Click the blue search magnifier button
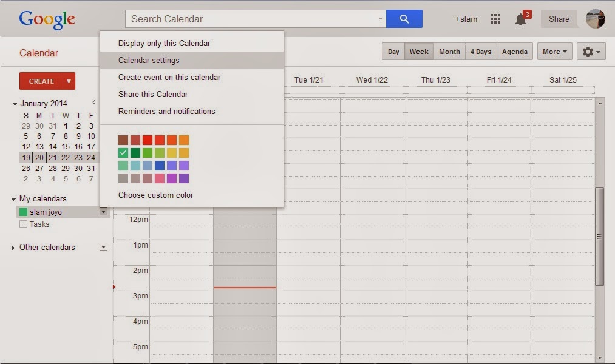The width and height of the screenshot is (615, 364). click(x=404, y=19)
